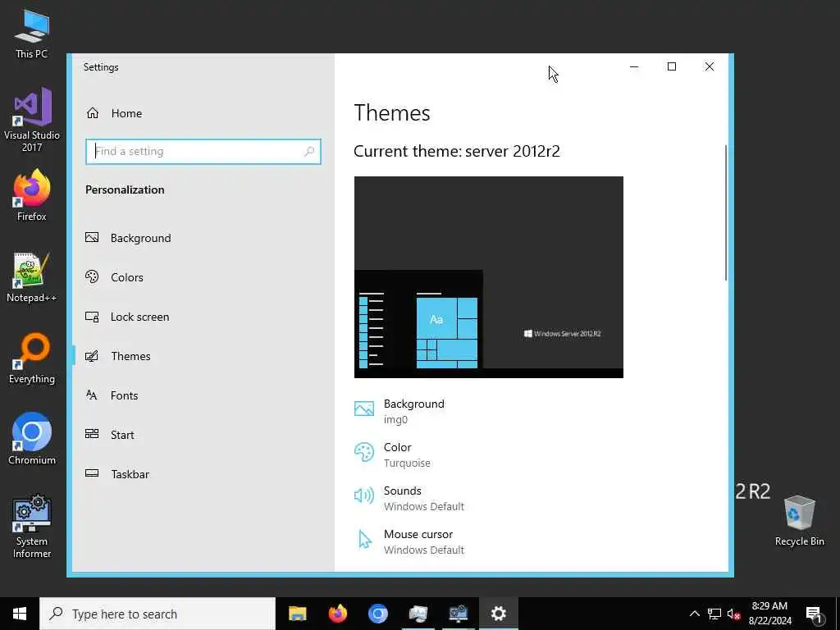
Task: Select the Chromium desktop shortcut
Action: (32, 439)
